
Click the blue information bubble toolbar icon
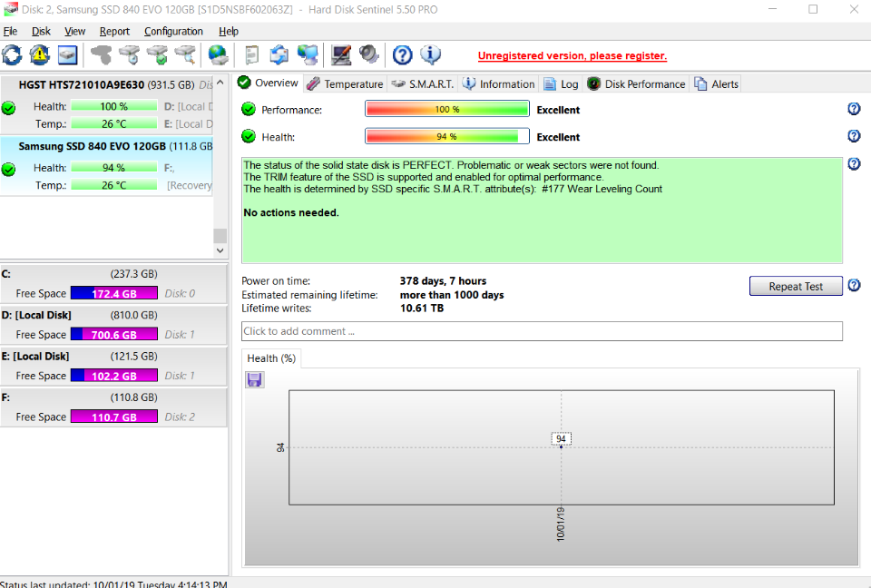click(x=430, y=55)
